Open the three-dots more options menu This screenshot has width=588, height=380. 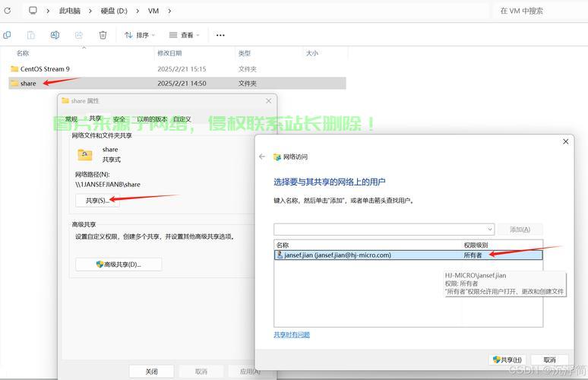pos(220,35)
